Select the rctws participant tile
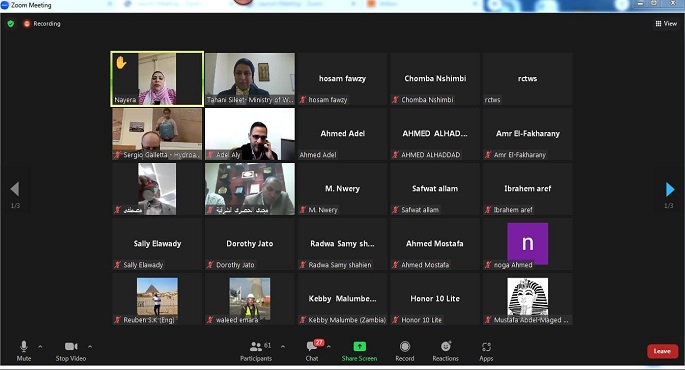685x370 pixels. [528, 79]
